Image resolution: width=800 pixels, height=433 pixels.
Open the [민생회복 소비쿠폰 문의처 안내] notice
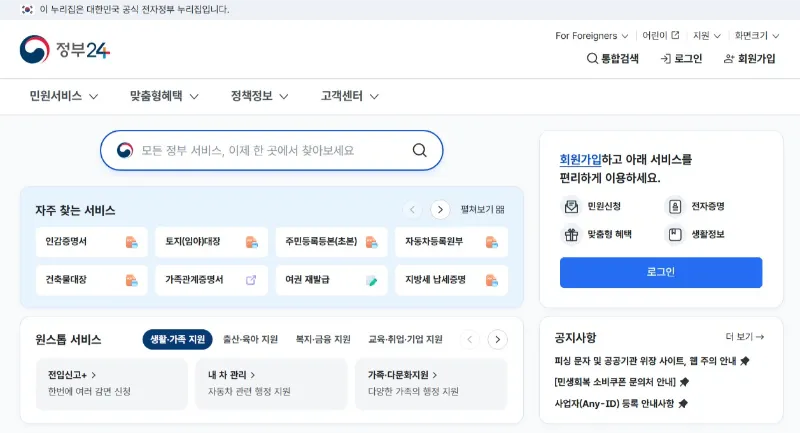[x=615, y=382]
